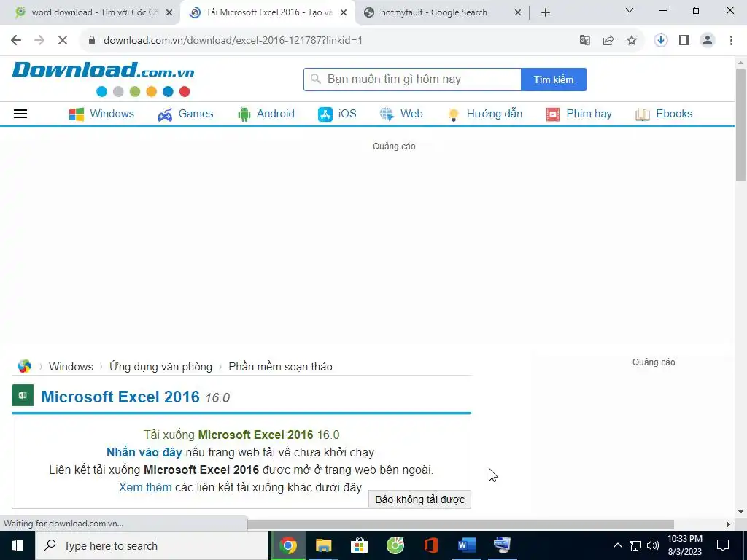Switch to the 'notmyfault - Google Search' tab
The height and width of the screenshot is (560, 747).
(433, 12)
